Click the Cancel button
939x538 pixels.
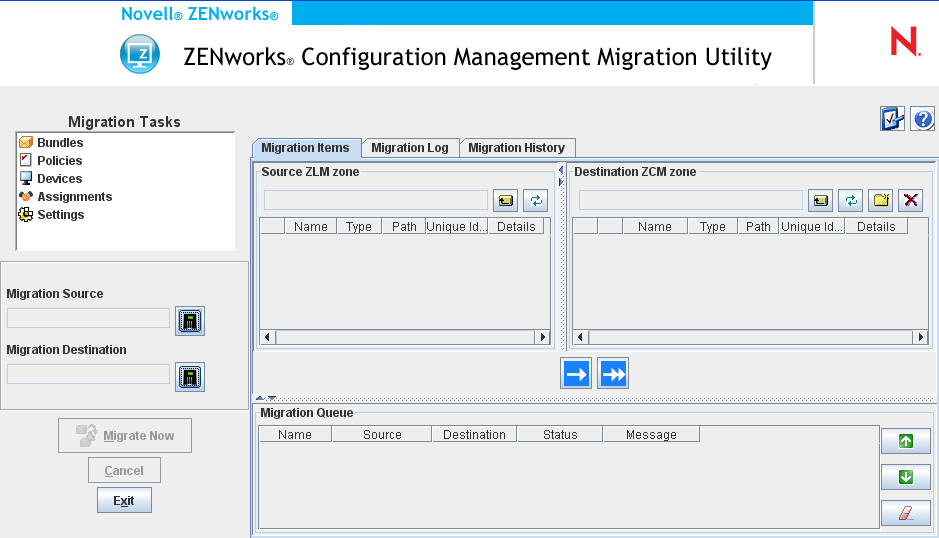point(124,470)
